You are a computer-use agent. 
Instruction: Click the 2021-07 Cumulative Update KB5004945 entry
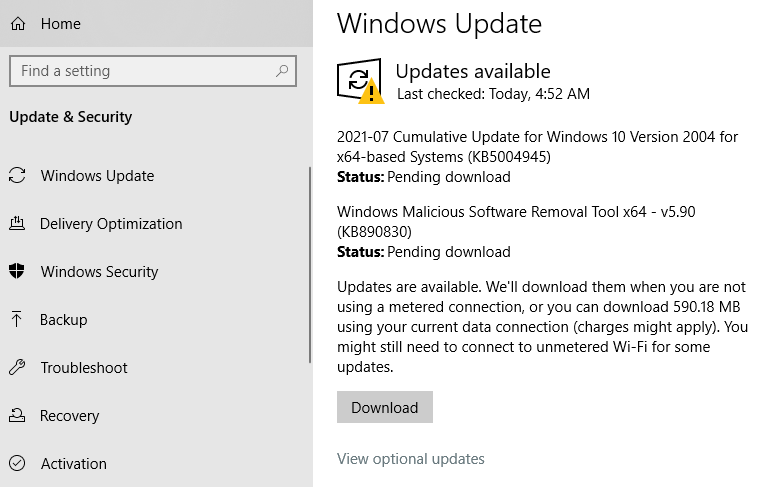pyautogui.click(x=538, y=146)
